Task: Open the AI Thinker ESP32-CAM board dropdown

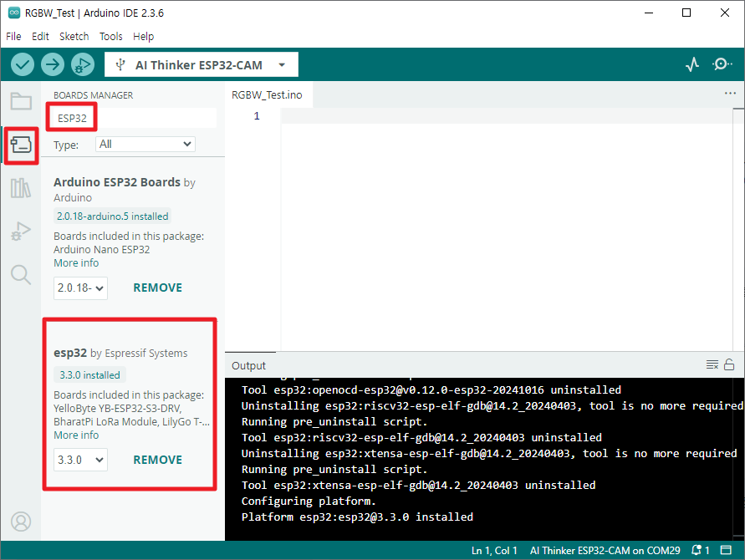Action: (202, 64)
